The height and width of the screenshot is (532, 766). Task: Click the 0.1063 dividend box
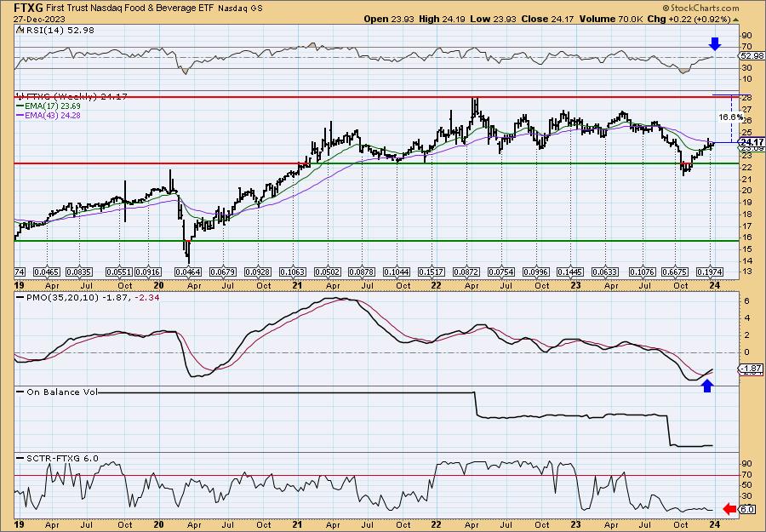(x=293, y=272)
